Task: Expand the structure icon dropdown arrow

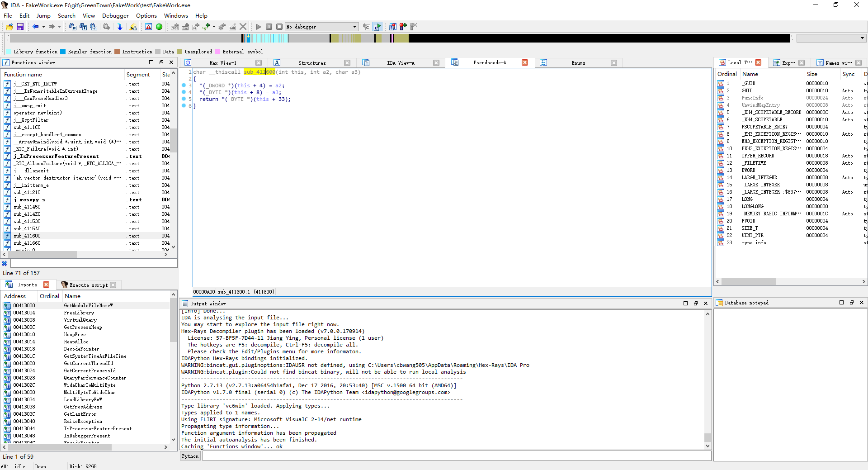Action: coord(214,27)
